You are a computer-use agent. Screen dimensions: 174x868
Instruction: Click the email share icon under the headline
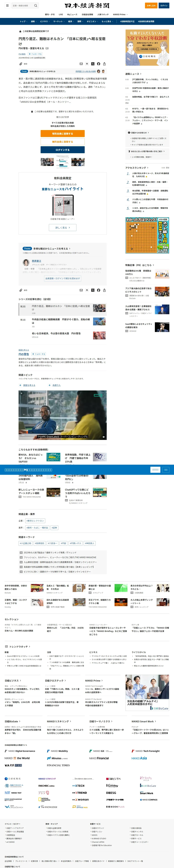point(81,64)
